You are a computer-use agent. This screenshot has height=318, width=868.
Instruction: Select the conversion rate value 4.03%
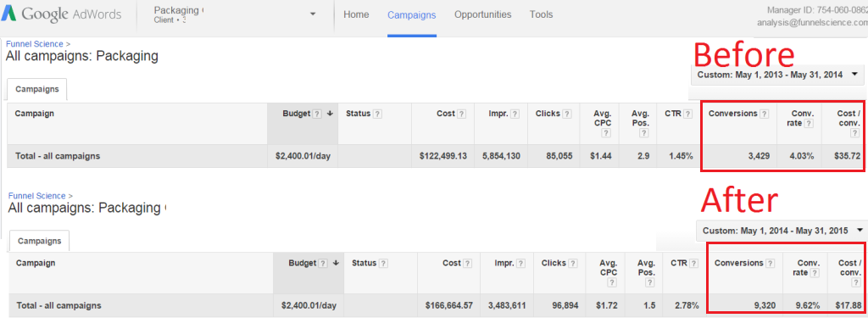802,156
